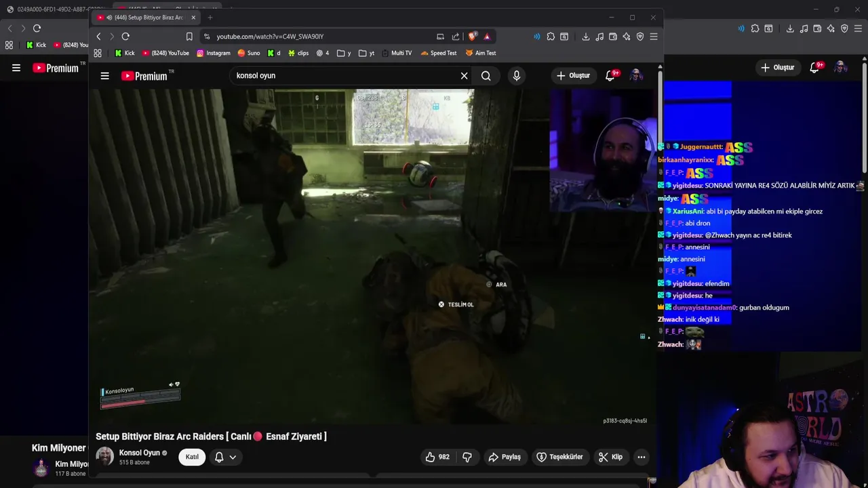Open account avatar menu in front window
The width and height of the screenshot is (868, 488).
coord(636,76)
